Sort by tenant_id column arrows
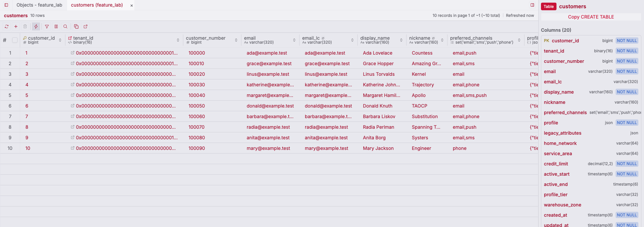Image resolution: width=644 pixels, height=227 pixels. click(x=178, y=40)
